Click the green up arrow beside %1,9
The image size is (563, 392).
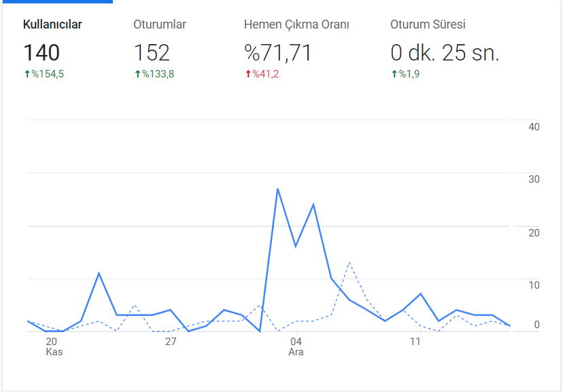pyautogui.click(x=394, y=74)
